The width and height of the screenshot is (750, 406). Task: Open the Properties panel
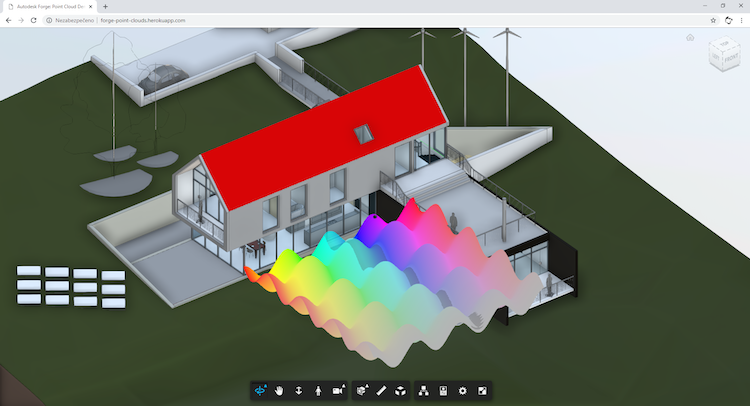coord(443,391)
